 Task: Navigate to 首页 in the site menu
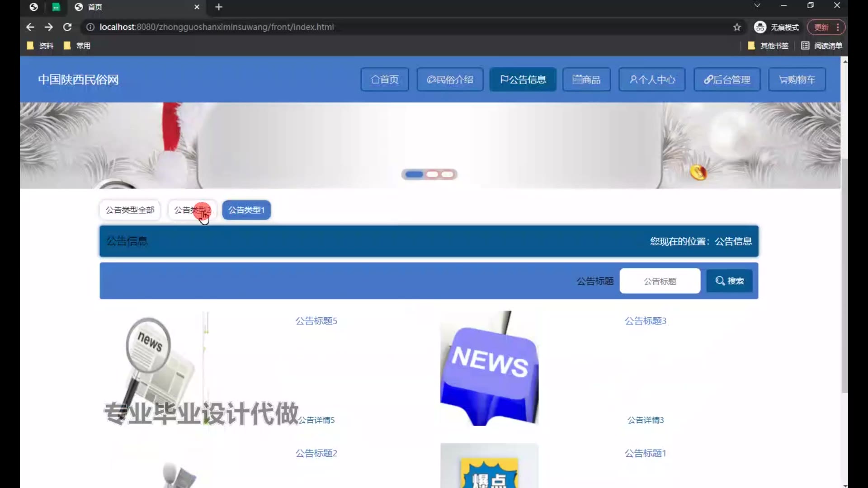[x=385, y=80]
